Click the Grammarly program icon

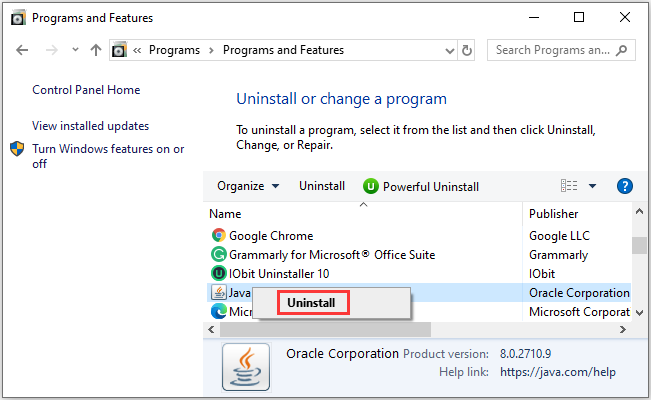219,255
